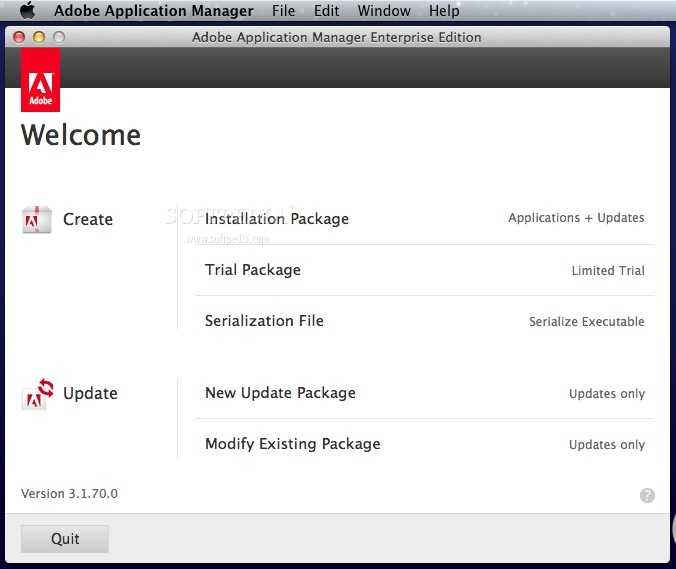Click 'Updates only' beside Modify Existing Package
Image resolution: width=676 pixels, height=569 pixels.
point(607,444)
